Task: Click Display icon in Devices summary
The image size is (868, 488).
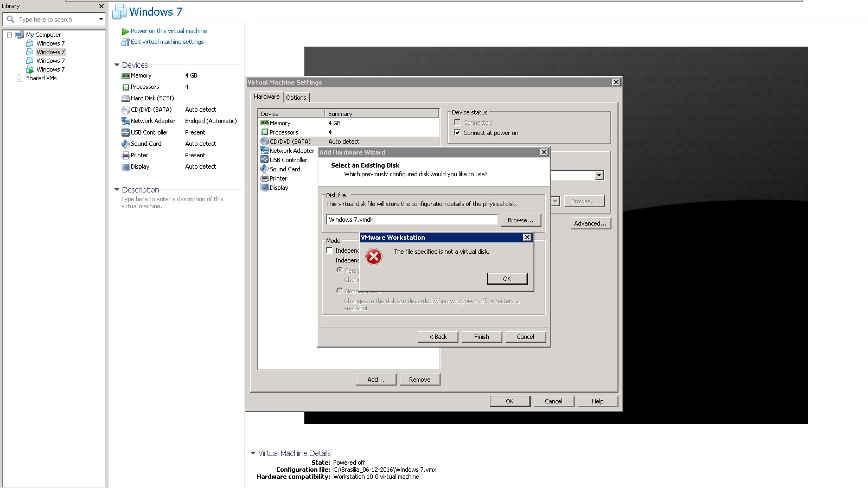Action: 126,167
